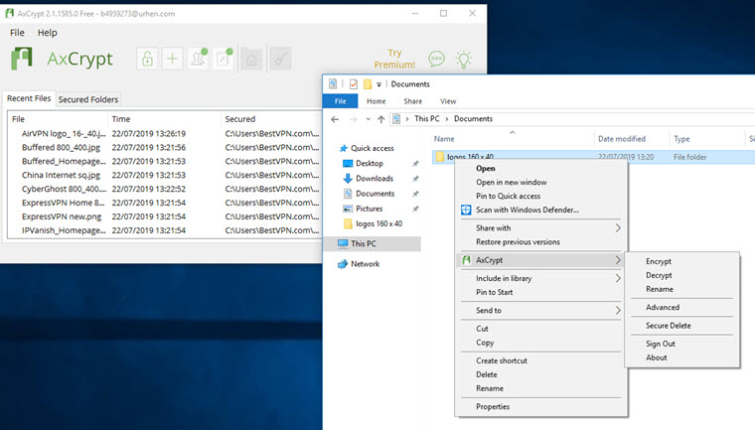The width and height of the screenshot is (755, 430).
Task: Expand the Share with submenu arrow
Action: pos(618,228)
